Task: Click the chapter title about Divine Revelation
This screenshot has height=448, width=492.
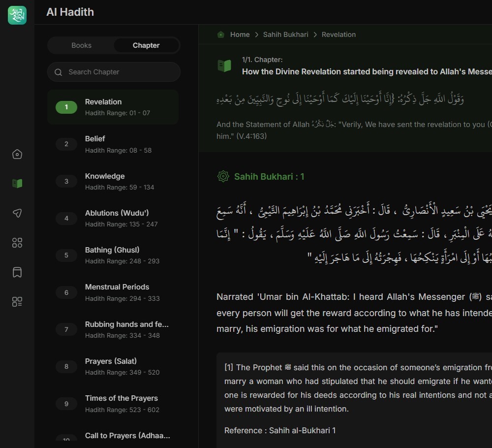Action: 367,71
